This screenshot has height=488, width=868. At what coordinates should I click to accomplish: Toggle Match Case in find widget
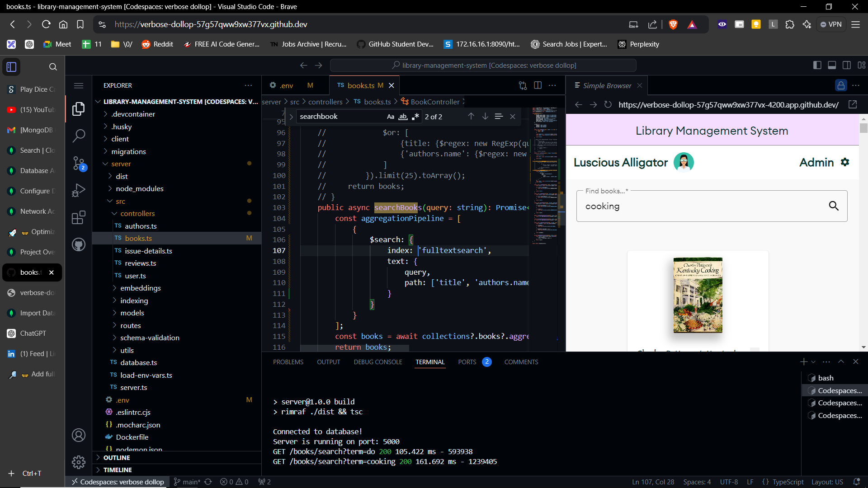click(x=390, y=117)
